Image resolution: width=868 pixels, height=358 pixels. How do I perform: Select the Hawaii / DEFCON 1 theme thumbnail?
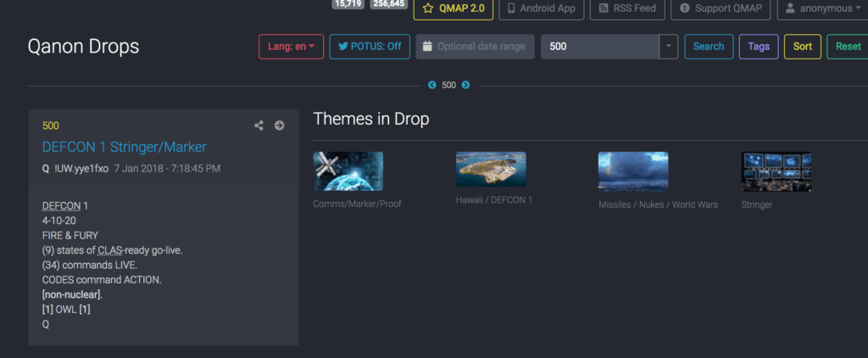(x=491, y=170)
